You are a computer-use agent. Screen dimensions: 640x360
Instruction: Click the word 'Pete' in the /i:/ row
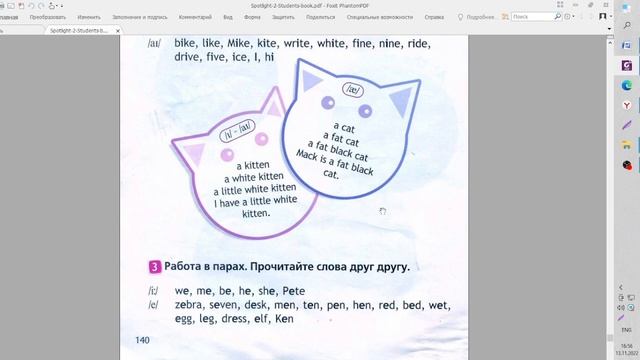[293, 291]
